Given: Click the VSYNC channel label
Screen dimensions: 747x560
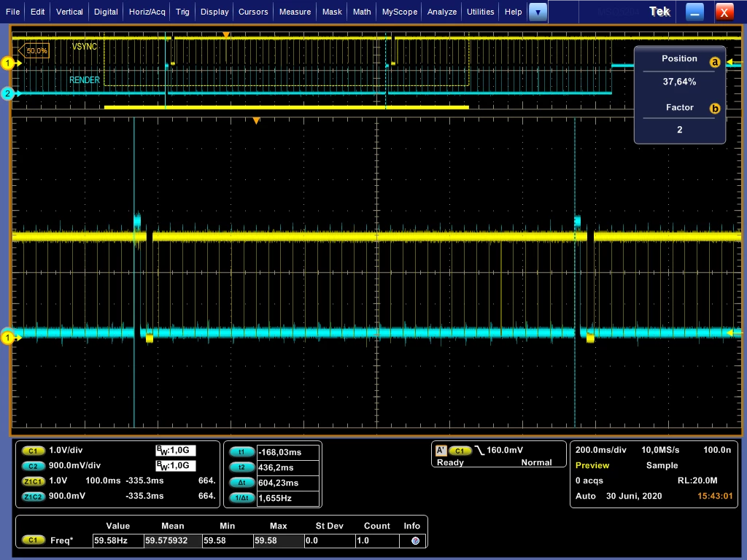Looking at the screenshot, I should coord(85,47).
